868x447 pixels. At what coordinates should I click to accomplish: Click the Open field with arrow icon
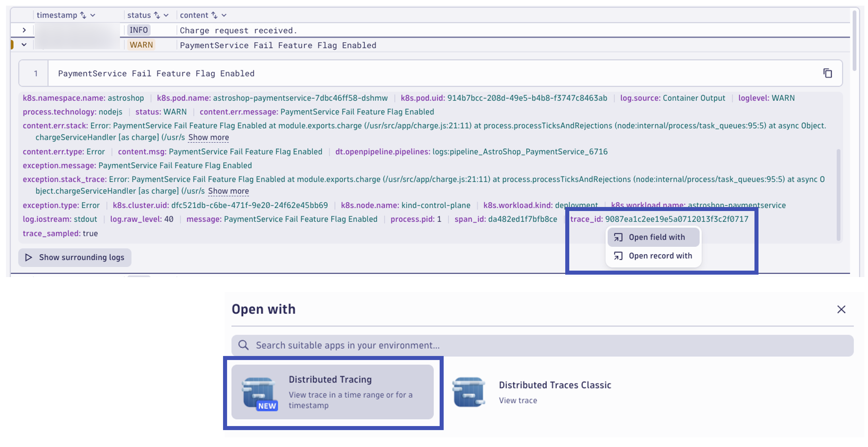618,238
